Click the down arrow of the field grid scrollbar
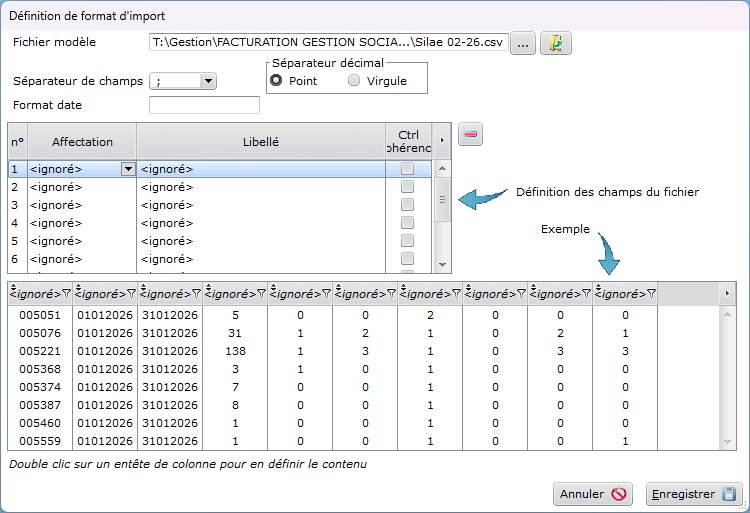The height and width of the screenshot is (513, 750). click(442, 264)
